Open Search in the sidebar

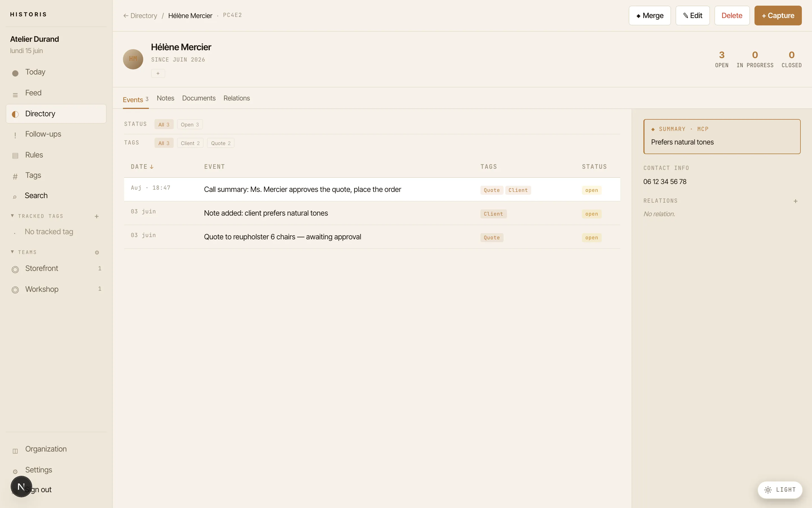point(56,196)
